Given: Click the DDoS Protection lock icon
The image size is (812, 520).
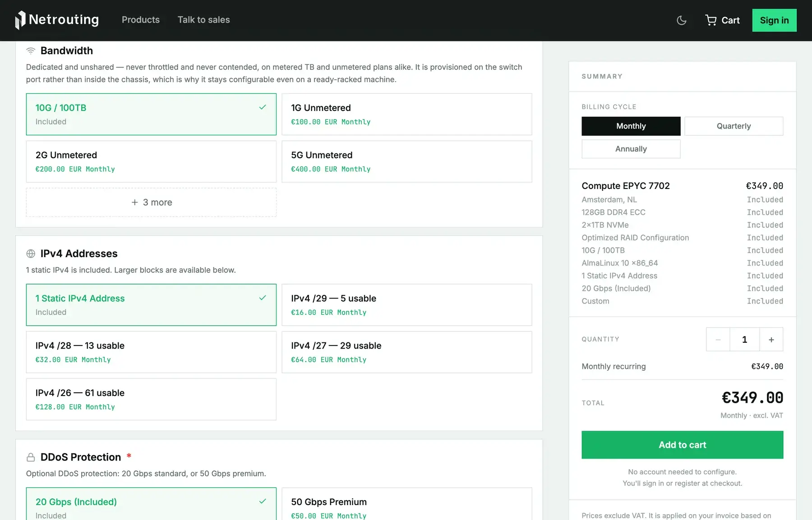Looking at the screenshot, I should click(x=31, y=457).
